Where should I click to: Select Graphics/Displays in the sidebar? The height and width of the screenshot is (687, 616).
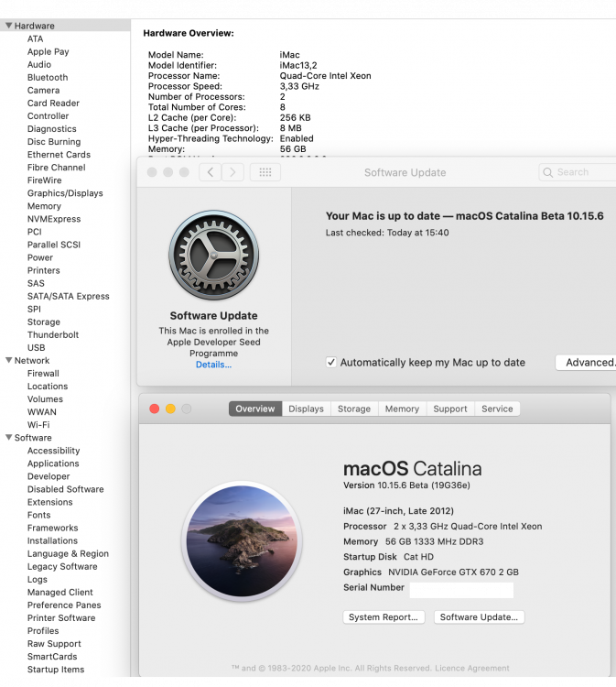coord(65,193)
